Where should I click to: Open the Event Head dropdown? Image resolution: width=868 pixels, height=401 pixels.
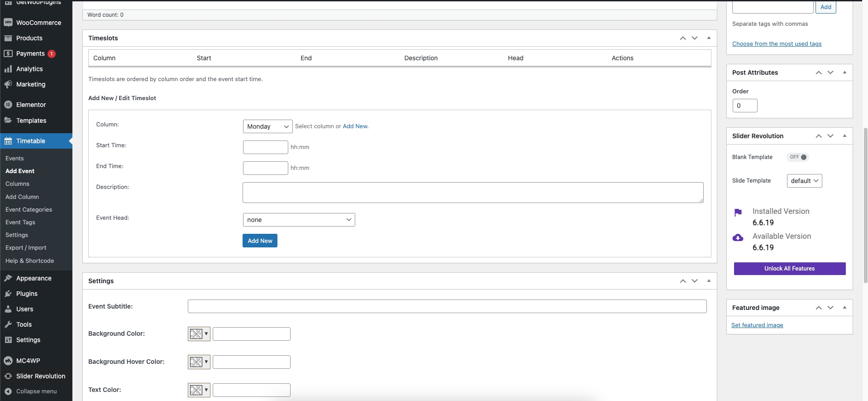(x=299, y=220)
